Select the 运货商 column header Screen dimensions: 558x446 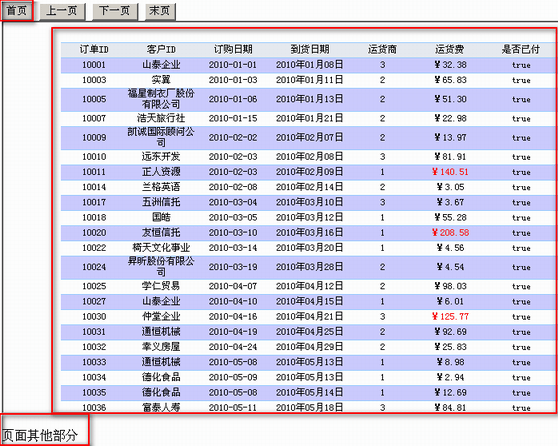click(x=382, y=49)
